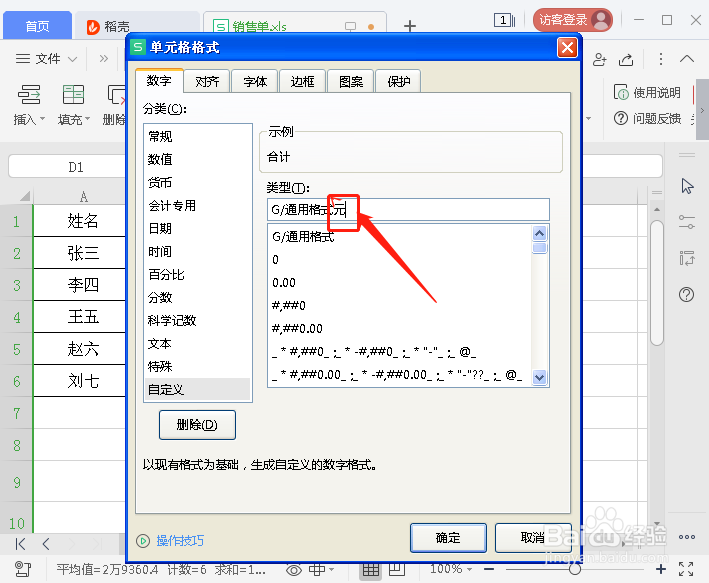Viewport: 709px width, 583px height.
Task: Switch to the 对齐 alignment tab
Action: coord(207,81)
